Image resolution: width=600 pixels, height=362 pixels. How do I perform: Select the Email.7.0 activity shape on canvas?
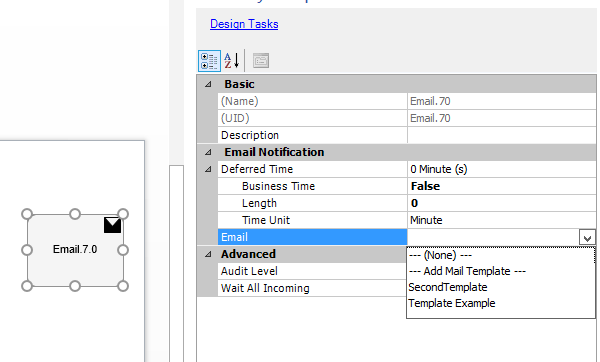click(x=75, y=250)
